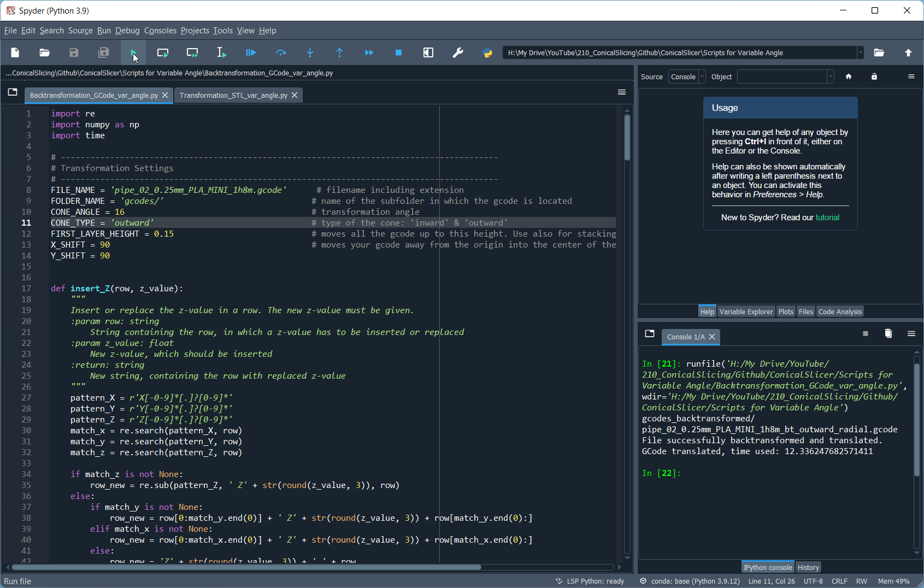Toggle the Help pane lock icon
Screen dimensions: 924x588
(874, 77)
